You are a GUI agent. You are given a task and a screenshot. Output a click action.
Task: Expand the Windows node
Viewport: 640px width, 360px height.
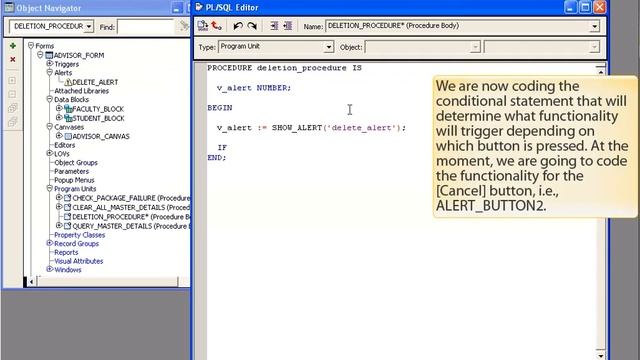click(x=49, y=269)
